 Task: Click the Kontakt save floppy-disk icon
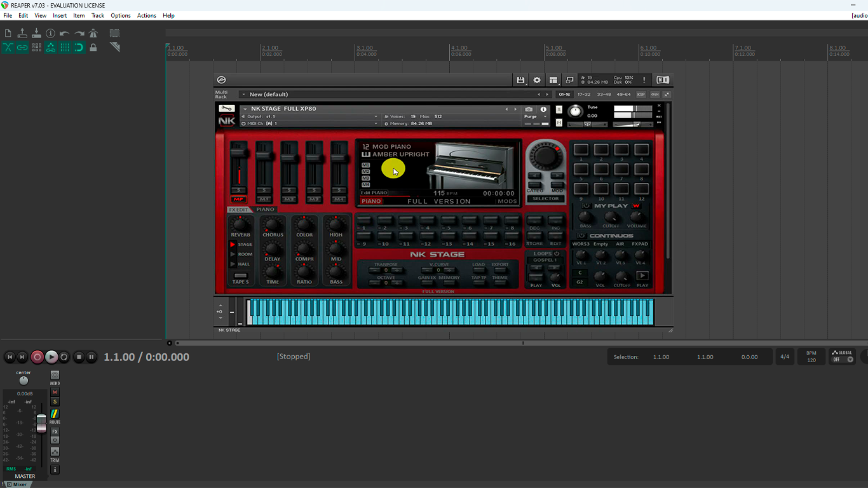(x=520, y=80)
